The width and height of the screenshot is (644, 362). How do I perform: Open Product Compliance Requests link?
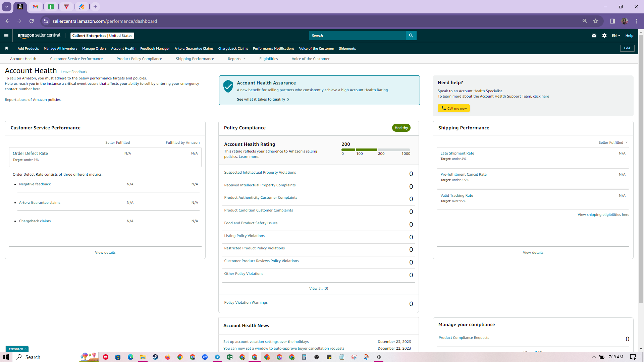click(464, 338)
